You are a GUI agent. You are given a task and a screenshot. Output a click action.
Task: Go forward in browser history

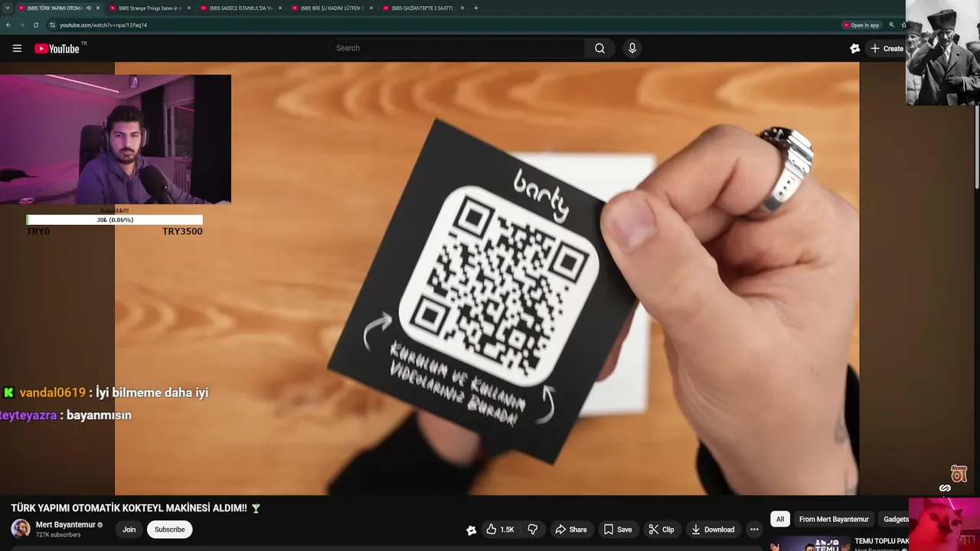pos(21,24)
